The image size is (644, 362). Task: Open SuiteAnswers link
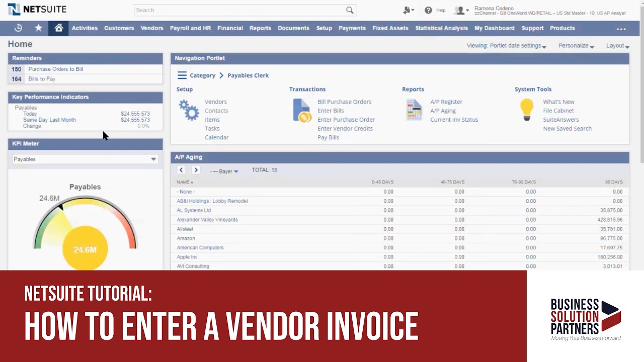[560, 120]
